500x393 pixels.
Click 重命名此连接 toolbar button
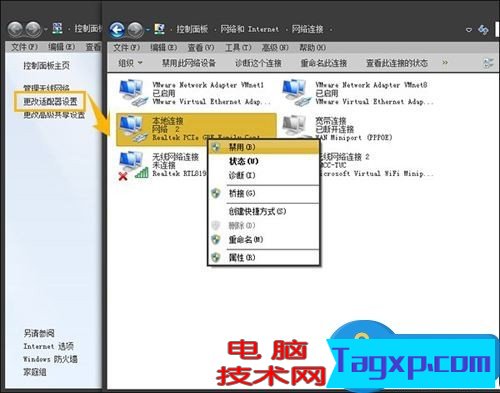pyautogui.click(x=324, y=63)
